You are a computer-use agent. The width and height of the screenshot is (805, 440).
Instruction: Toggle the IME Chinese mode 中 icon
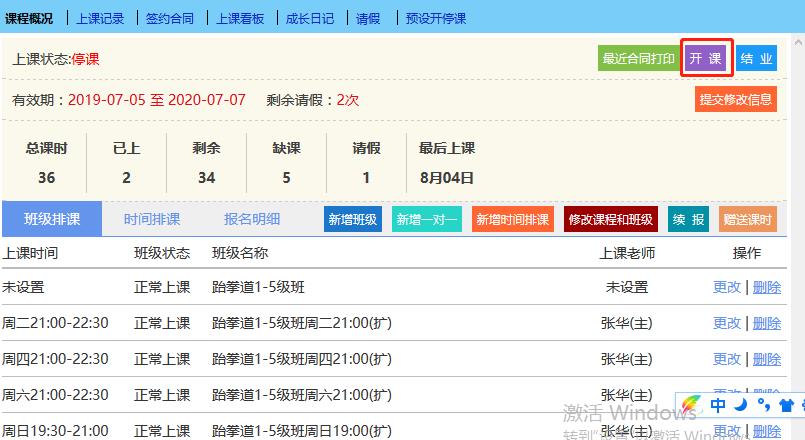pos(718,406)
